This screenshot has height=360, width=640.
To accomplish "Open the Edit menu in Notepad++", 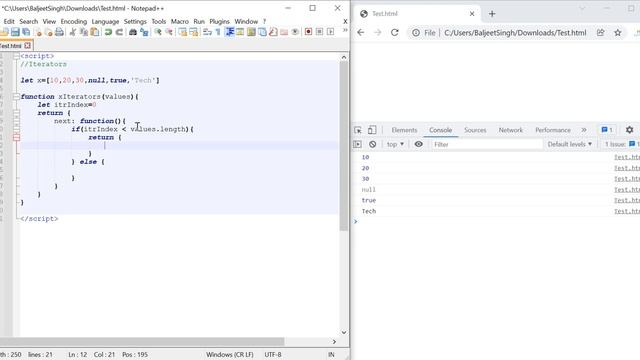I will [9, 21].
